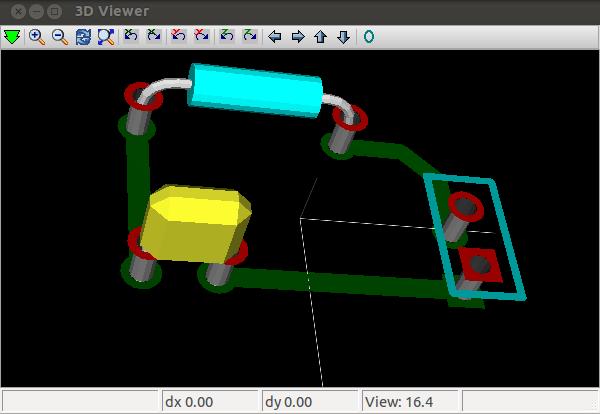The height and width of the screenshot is (414, 600).
Task: Click the green reload board arrow icon
Action: 12,37
